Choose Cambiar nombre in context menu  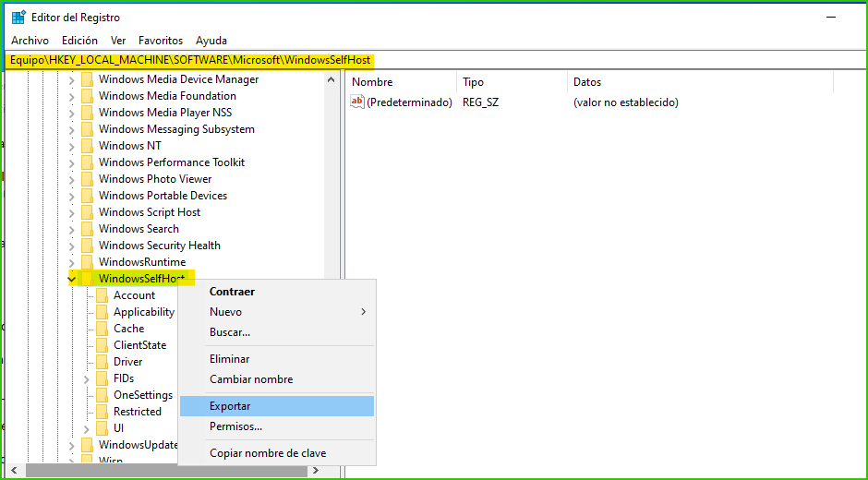pos(277,379)
